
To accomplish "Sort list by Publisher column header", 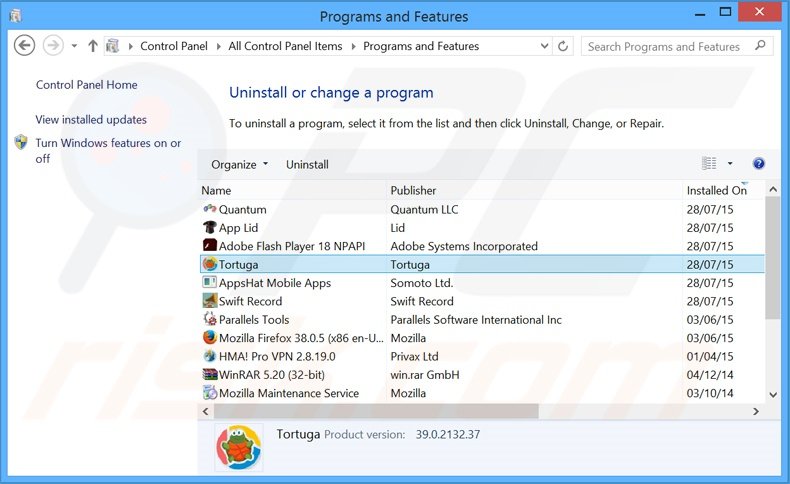I will (413, 190).
